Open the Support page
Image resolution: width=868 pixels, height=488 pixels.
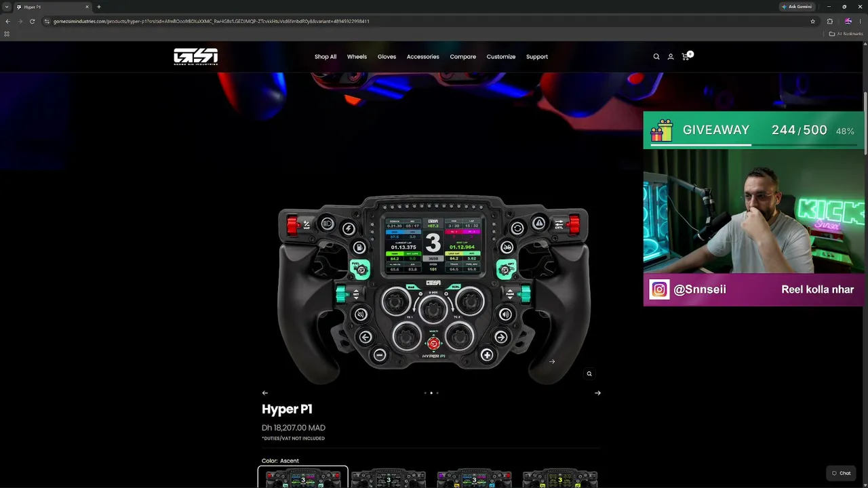point(537,57)
